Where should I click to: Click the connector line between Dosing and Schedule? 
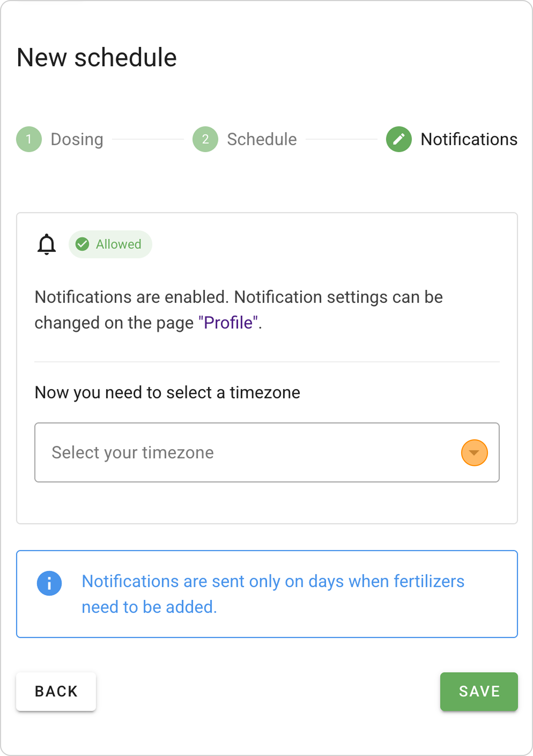tap(148, 139)
